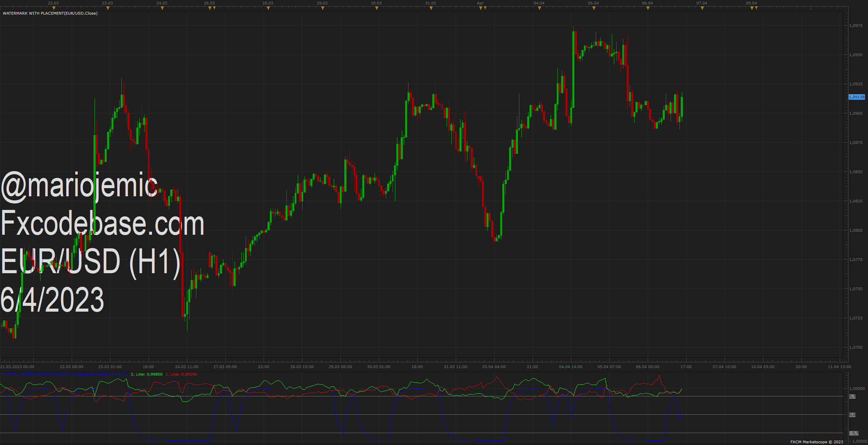This screenshot has width=868, height=445.
Task: Click the 1,0925 price axis label
Action: [x=856, y=84]
